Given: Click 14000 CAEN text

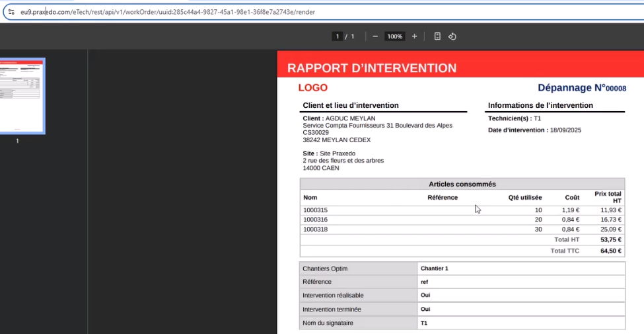Looking at the screenshot, I should 321,168.
